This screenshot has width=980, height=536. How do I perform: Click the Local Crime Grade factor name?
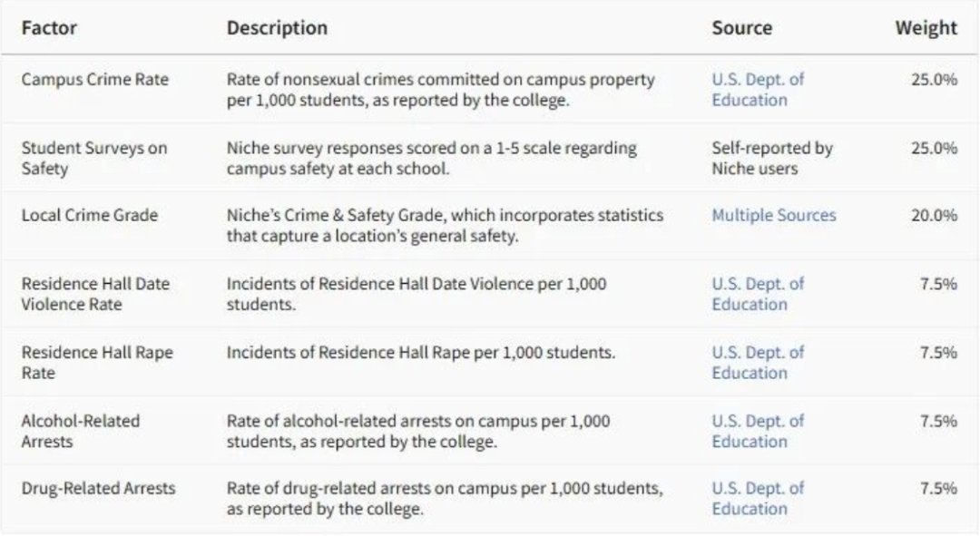coord(89,215)
